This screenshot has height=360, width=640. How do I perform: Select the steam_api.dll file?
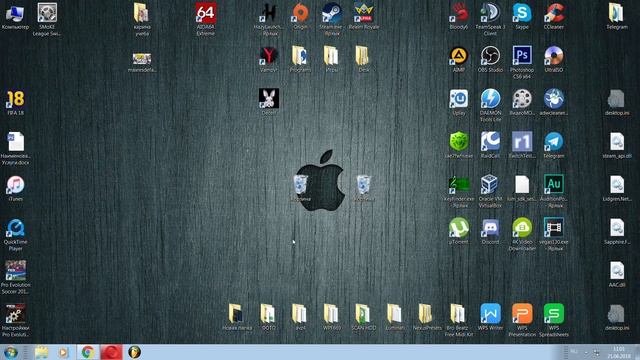click(x=616, y=142)
